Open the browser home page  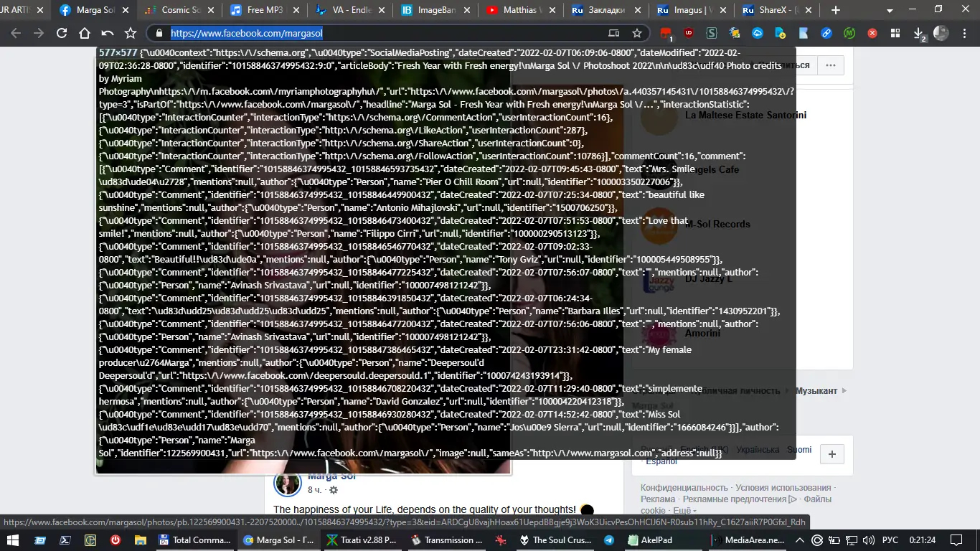[85, 33]
